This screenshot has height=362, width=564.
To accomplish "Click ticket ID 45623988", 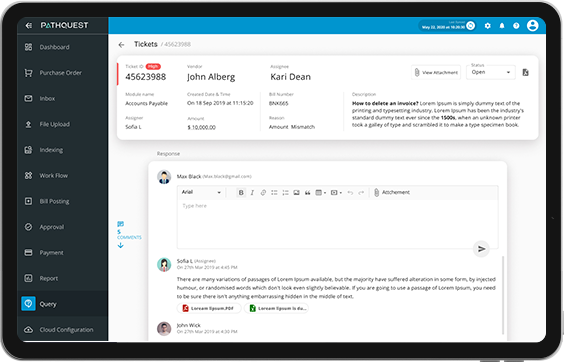I will coord(146,77).
